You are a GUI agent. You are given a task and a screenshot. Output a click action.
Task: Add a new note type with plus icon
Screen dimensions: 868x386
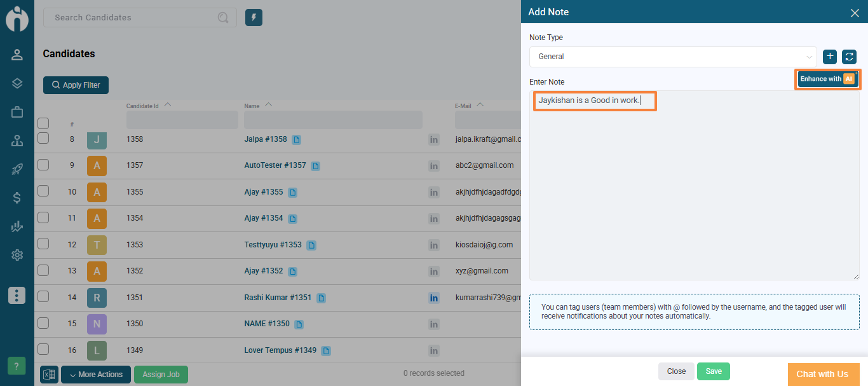tap(830, 57)
